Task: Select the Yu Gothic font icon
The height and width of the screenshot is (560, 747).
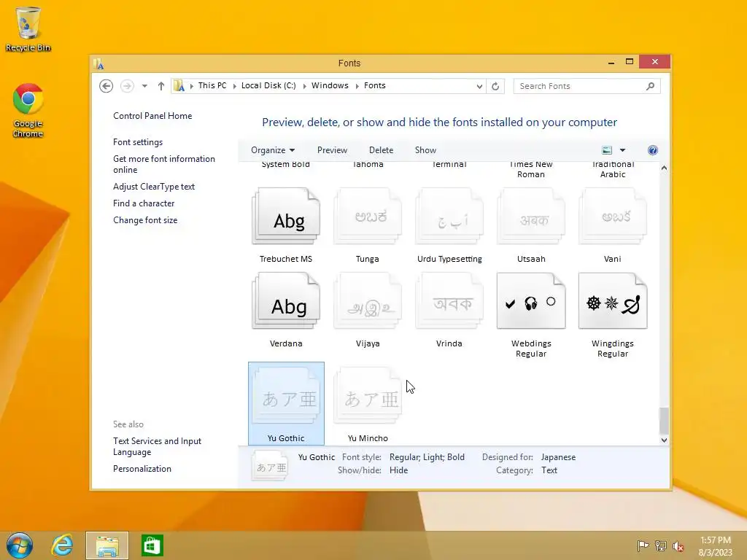Action: pos(286,396)
